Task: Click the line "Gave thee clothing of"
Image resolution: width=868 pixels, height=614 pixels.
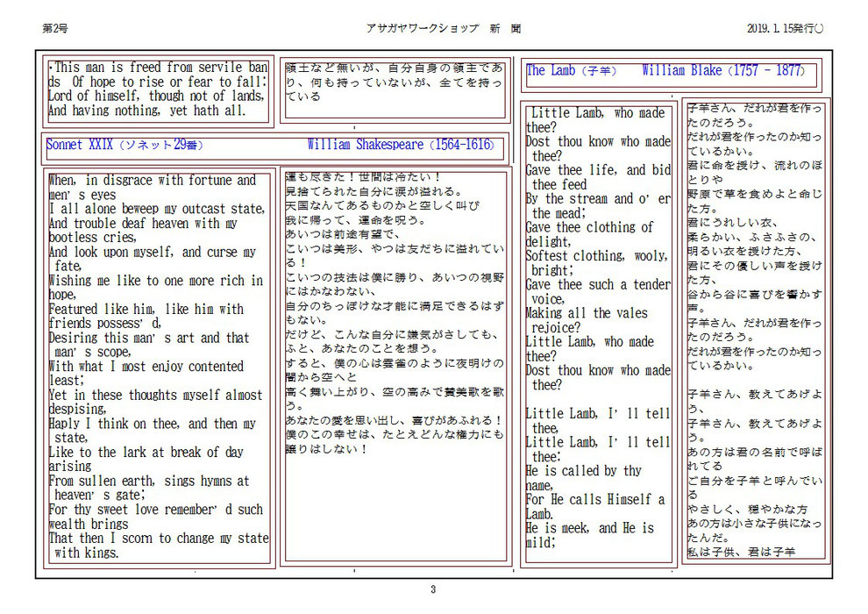Action: point(589,228)
